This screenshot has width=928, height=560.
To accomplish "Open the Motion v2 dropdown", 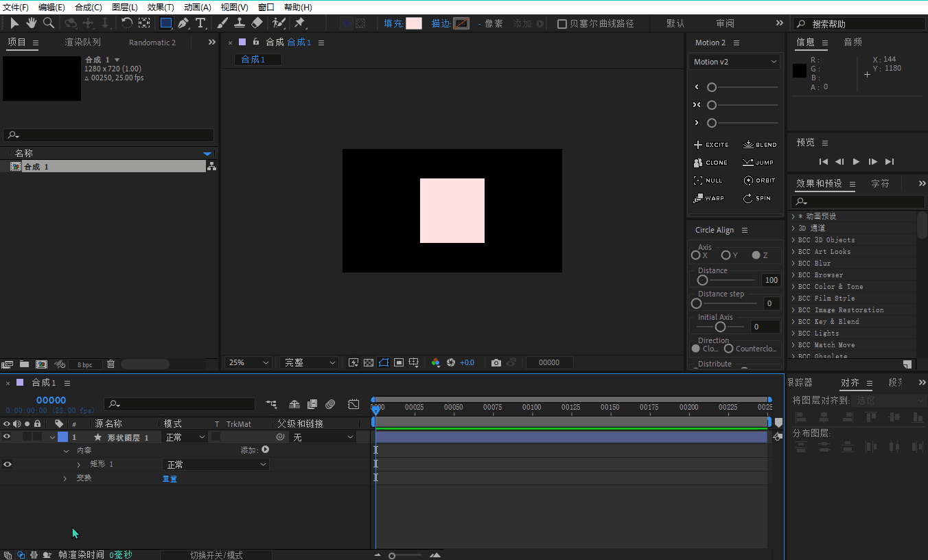I will click(x=734, y=62).
